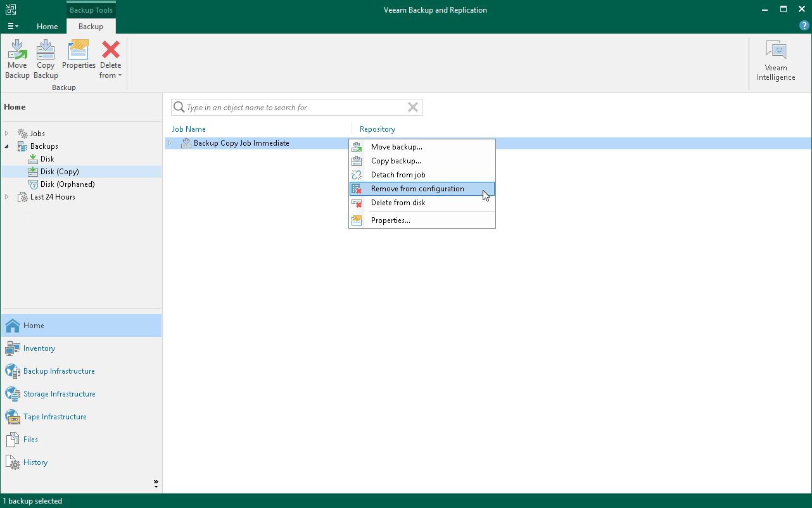
Task: Open backup Properties from the ribbon
Action: (78, 57)
